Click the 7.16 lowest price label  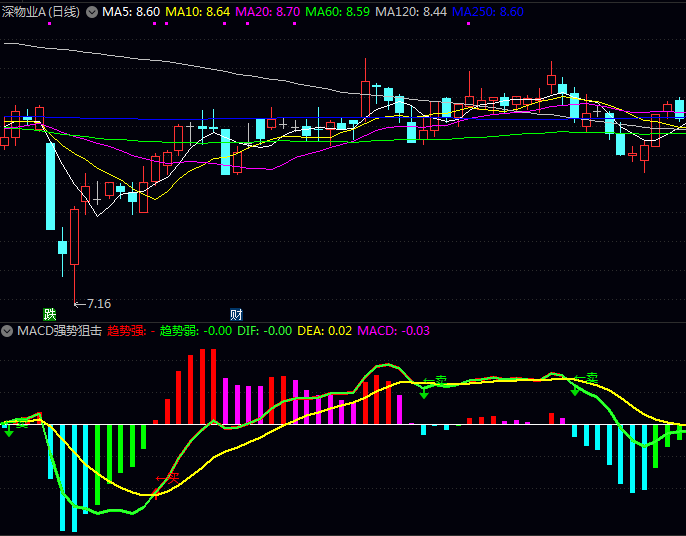(97, 303)
